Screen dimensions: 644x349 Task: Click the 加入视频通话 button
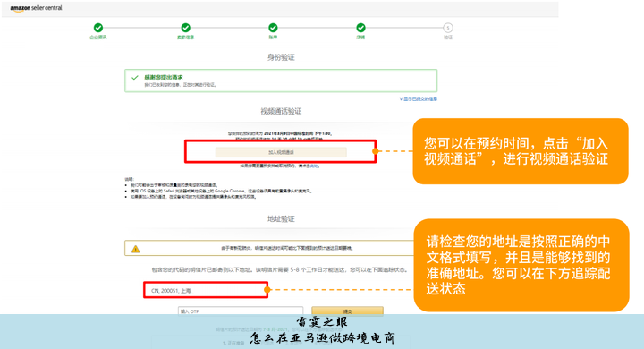coord(281,152)
